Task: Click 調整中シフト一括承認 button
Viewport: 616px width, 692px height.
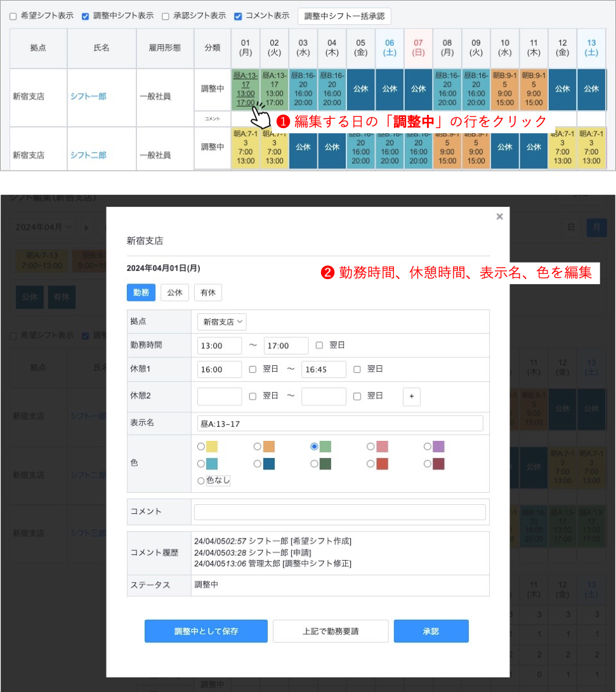Action: coord(344,16)
